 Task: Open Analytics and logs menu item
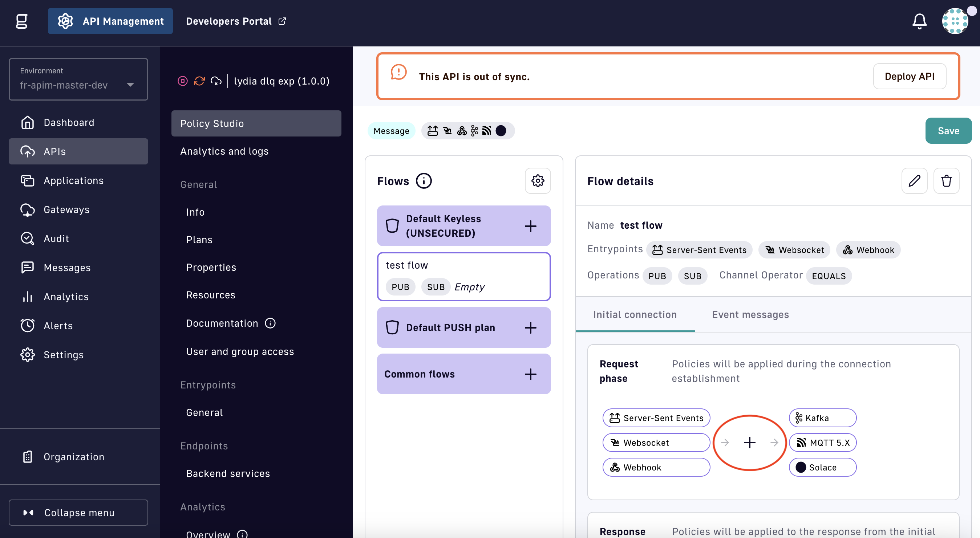click(x=224, y=151)
